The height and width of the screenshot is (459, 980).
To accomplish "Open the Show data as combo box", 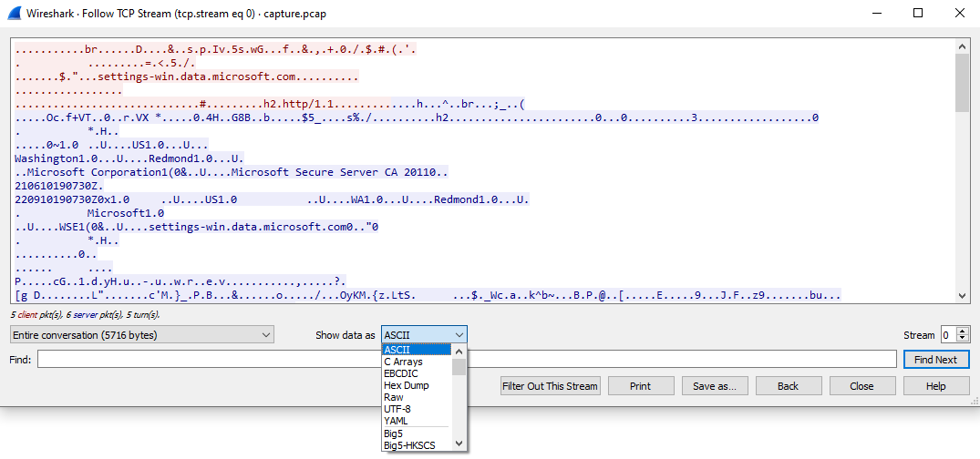I will (x=424, y=335).
